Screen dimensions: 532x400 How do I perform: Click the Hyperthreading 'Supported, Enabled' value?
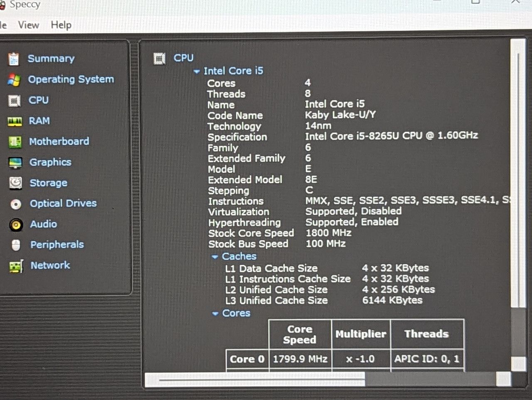pos(352,222)
